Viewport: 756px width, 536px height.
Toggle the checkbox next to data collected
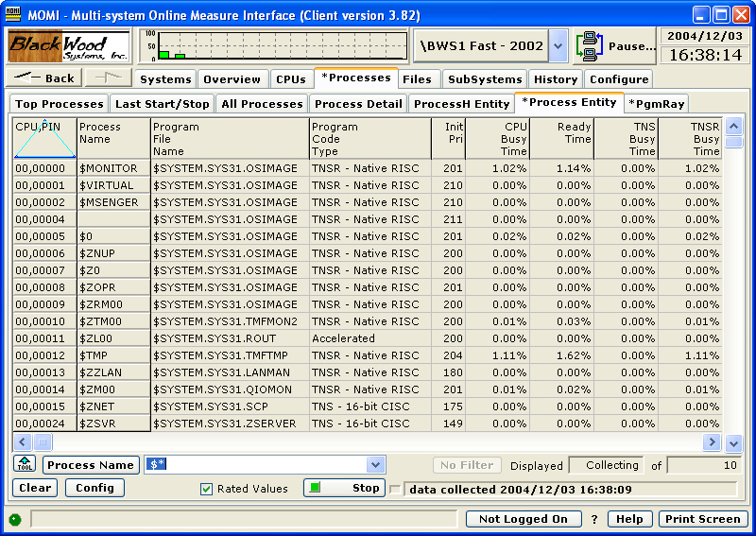click(395, 489)
